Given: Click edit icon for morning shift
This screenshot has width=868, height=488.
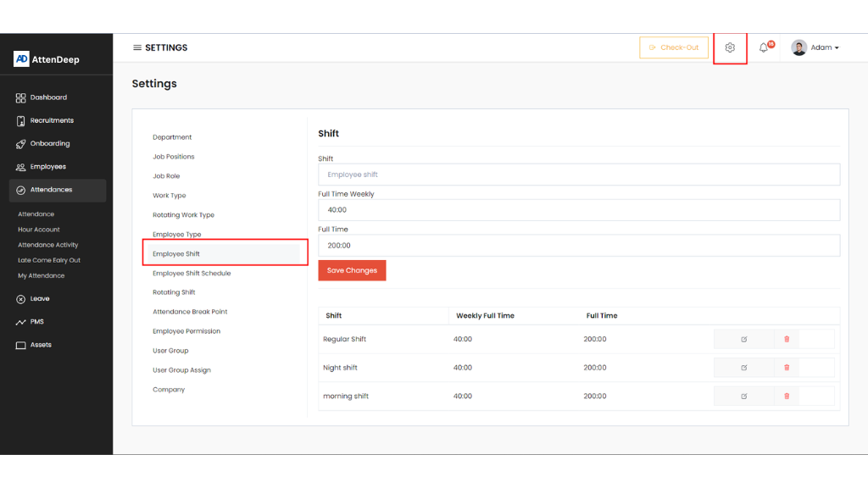Looking at the screenshot, I should pyautogui.click(x=744, y=396).
